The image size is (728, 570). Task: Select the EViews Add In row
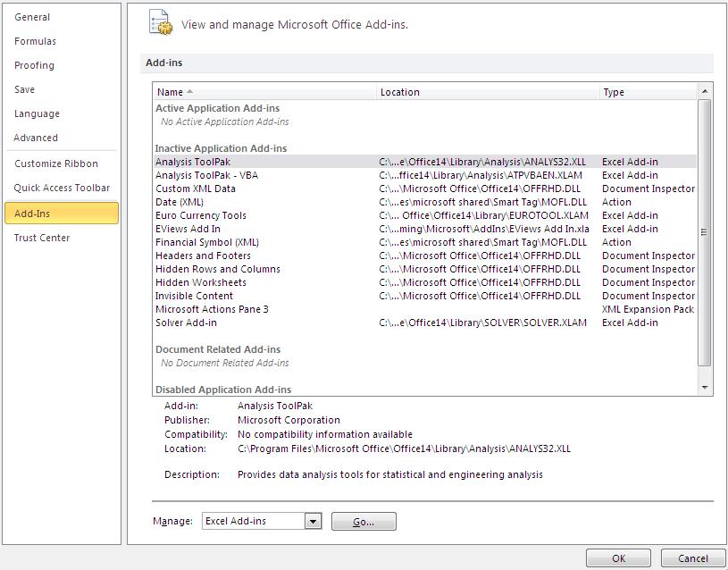(425, 229)
